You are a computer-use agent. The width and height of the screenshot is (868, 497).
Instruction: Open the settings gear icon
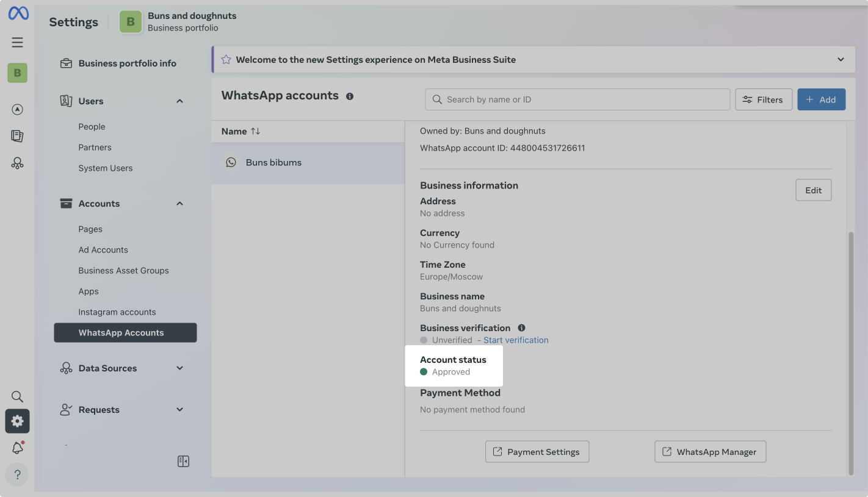tap(17, 421)
